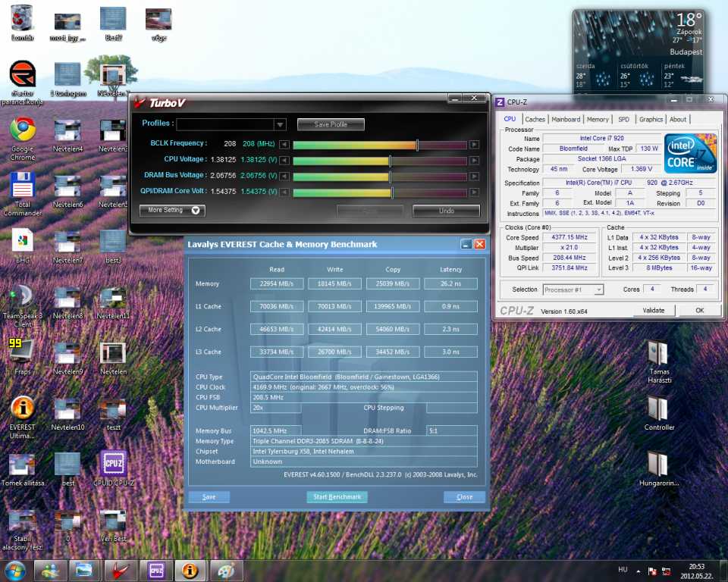Expand More Setting in TurboV
728x582 pixels.
click(172, 210)
